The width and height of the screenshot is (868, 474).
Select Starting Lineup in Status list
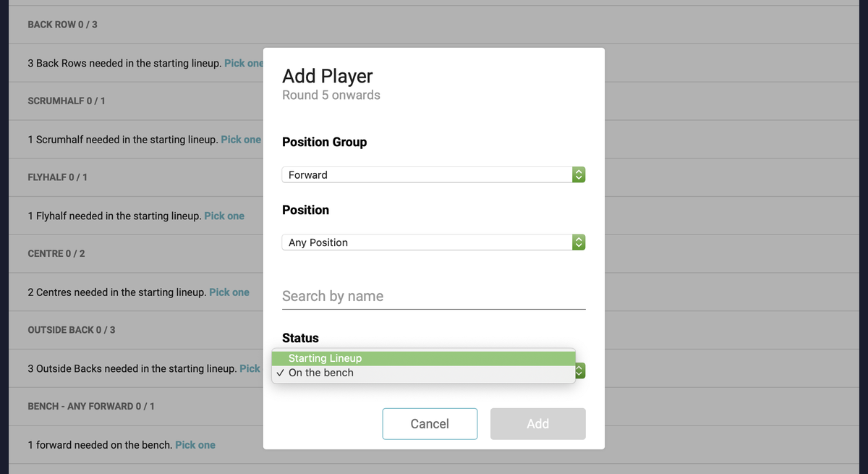coord(424,358)
